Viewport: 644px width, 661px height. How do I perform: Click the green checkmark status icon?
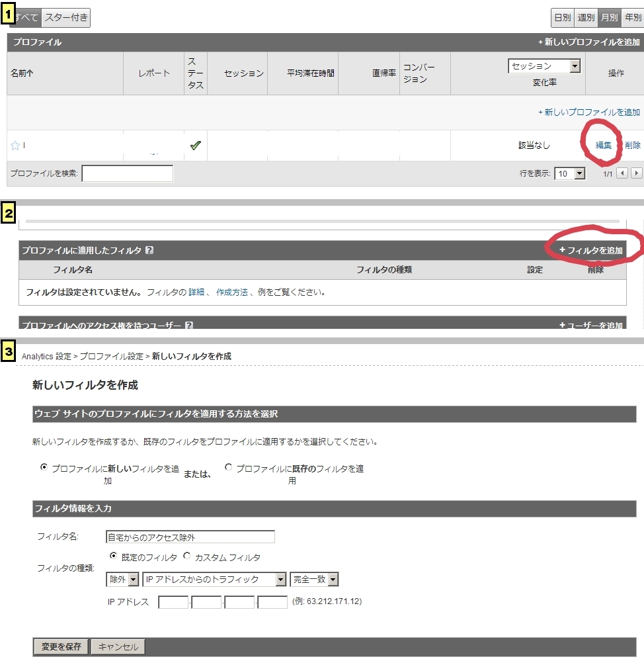[195, 146]
